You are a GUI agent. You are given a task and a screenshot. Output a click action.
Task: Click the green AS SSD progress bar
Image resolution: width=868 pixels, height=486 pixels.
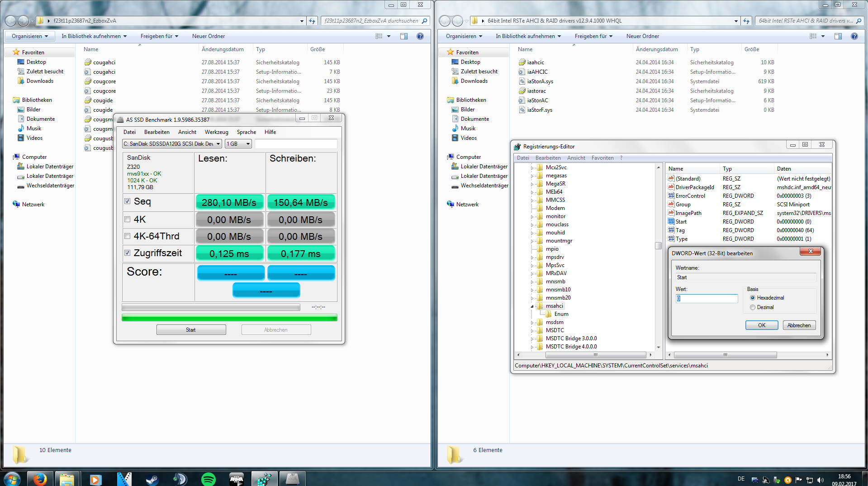point(229,318)
